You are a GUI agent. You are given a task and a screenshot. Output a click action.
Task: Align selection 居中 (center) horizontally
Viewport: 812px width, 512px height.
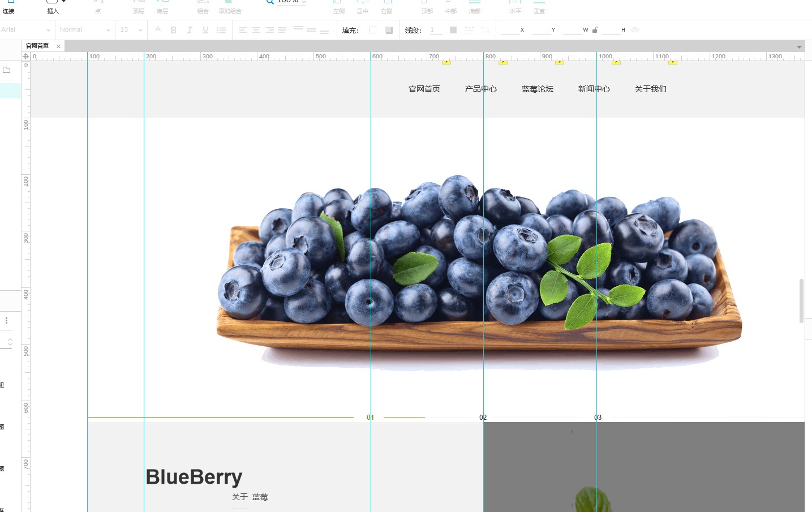coord(363,7)
